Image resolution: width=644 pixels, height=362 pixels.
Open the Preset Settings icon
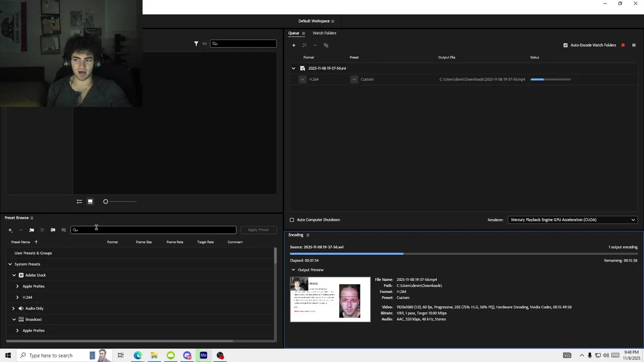[42, 230]
